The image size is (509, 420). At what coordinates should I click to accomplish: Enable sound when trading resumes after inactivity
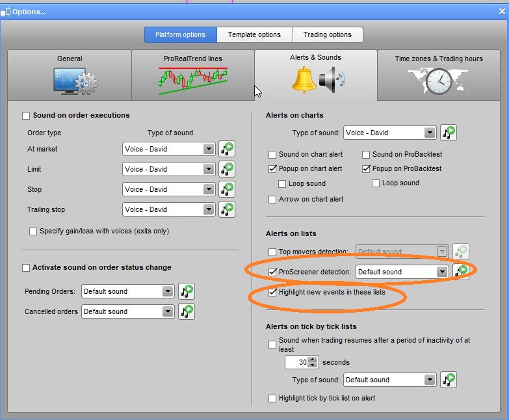click(x=272, y=345)
